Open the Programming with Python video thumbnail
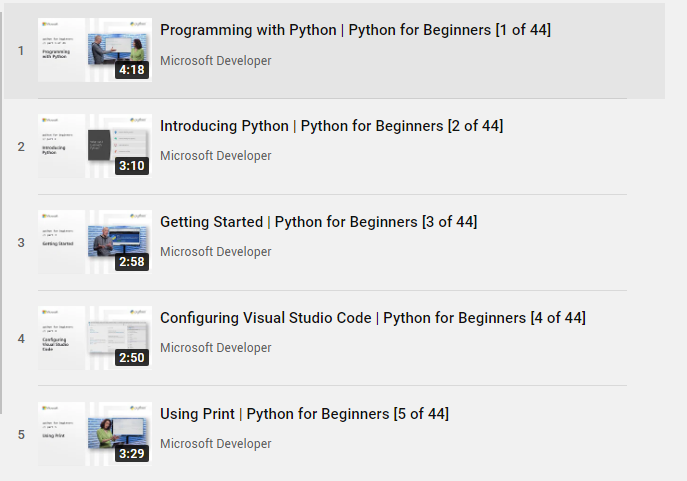The width and height of the screenshot is (687, 481). click(94, 50)
